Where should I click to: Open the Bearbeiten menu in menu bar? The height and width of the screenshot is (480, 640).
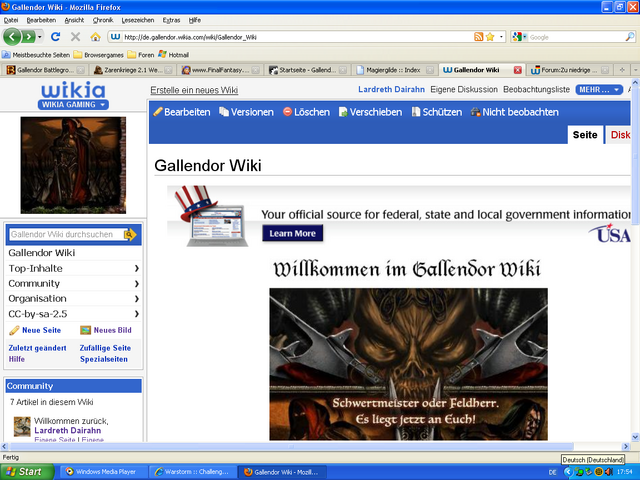(41, 20)
